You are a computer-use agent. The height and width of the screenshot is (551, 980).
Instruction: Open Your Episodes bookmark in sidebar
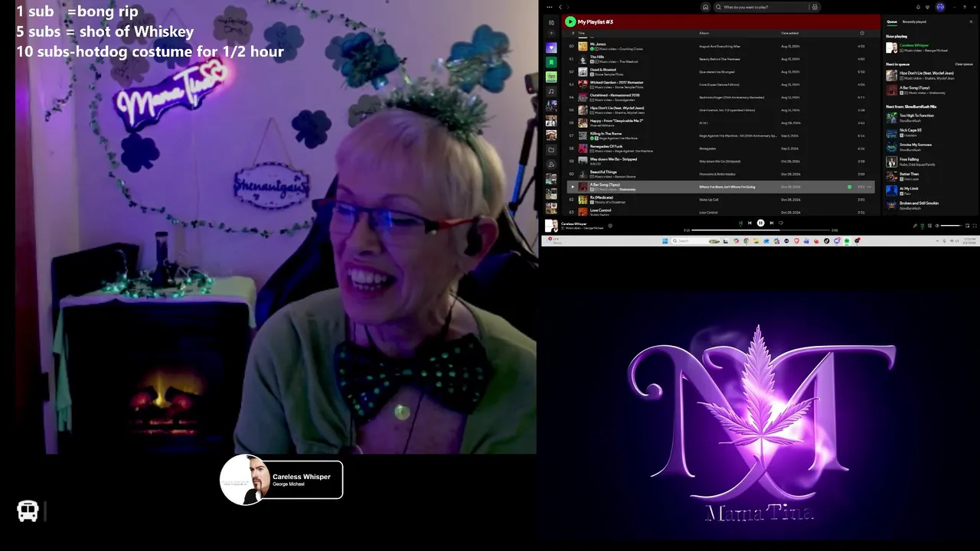tap(551, 62)
